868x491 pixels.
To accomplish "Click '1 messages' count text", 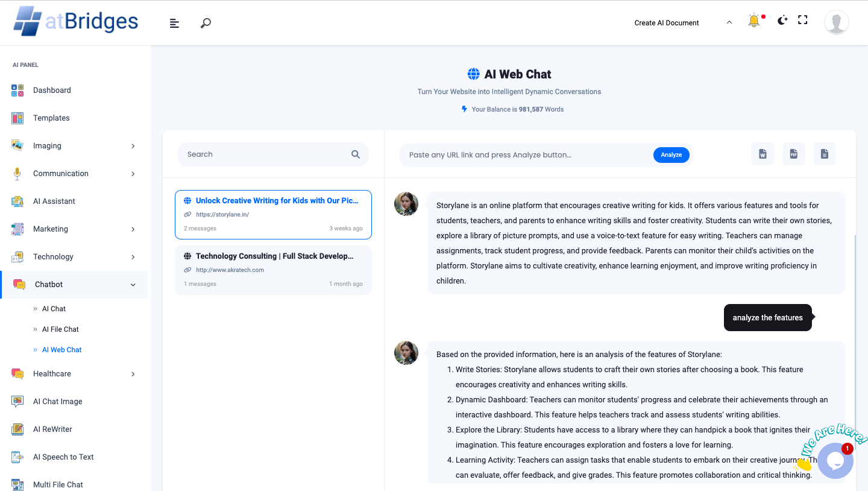I will click(x=200, y=284).
